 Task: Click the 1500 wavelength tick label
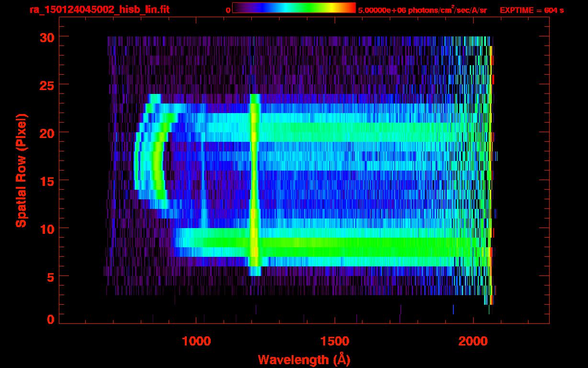[x=334, y=341]
